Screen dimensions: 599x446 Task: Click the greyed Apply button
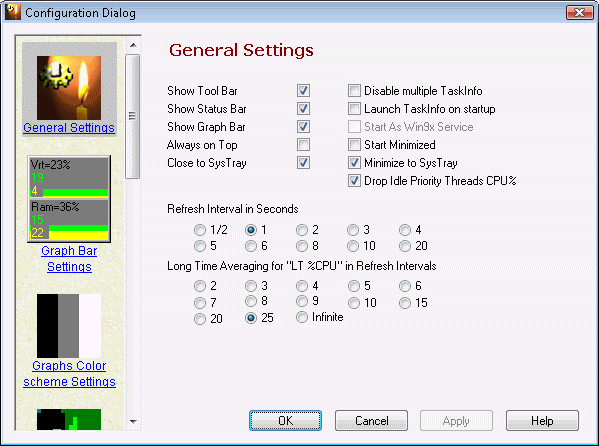coord(457,421)
